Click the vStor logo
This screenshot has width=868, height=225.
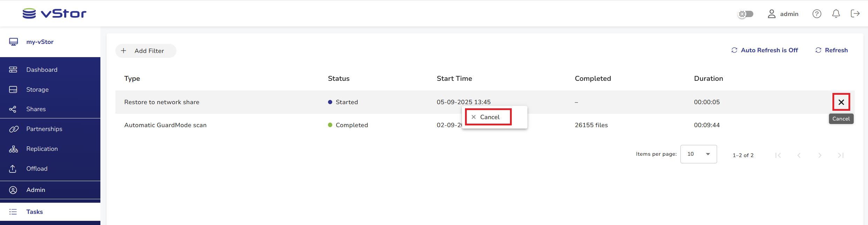click(x=54, y=14)
